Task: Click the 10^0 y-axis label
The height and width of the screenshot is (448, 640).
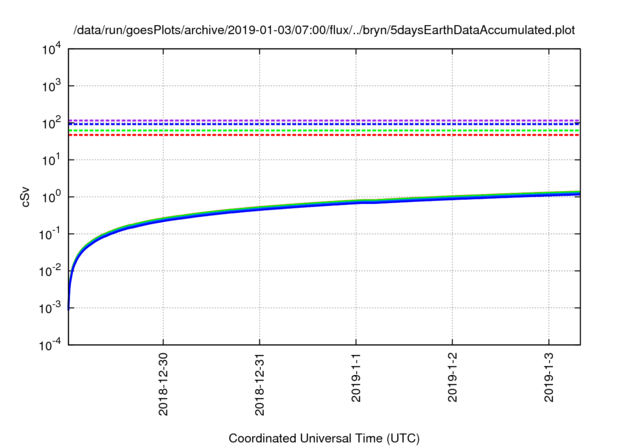Action: (52, 197)
